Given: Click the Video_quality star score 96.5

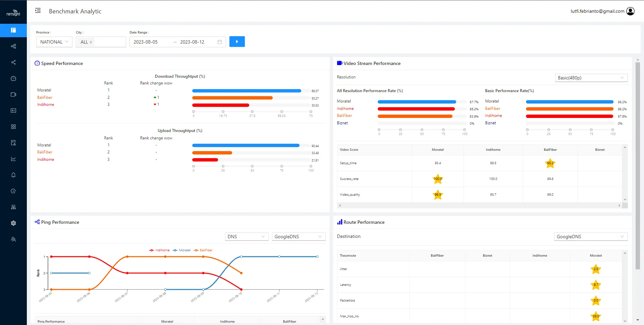Looking at the screenshot, I should click(438, 195).
